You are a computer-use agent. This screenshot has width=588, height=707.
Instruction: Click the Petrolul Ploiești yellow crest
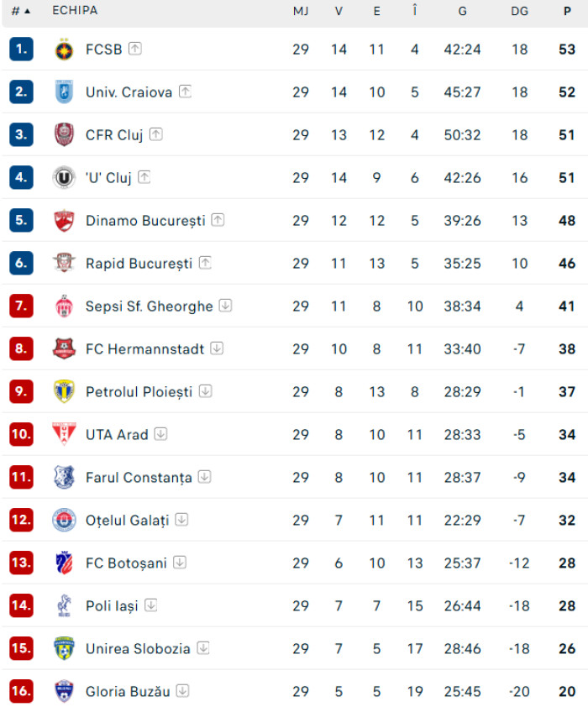[64, 392]
